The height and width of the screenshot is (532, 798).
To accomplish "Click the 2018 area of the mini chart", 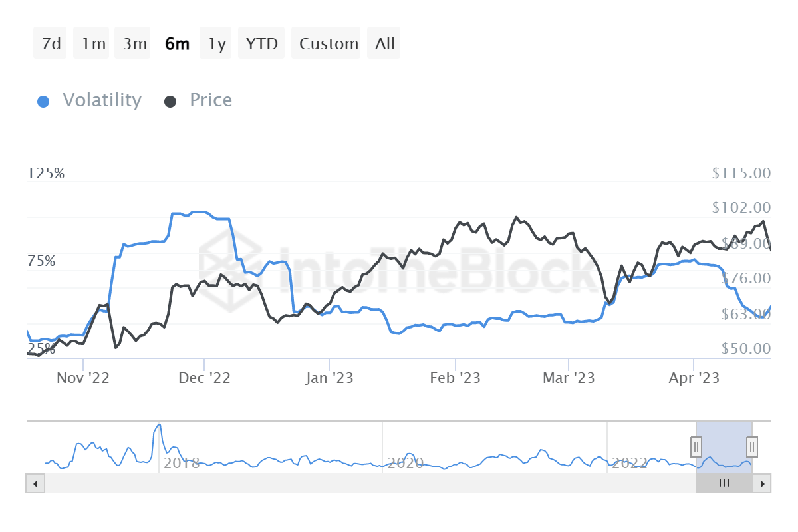I will coord(182,461).
